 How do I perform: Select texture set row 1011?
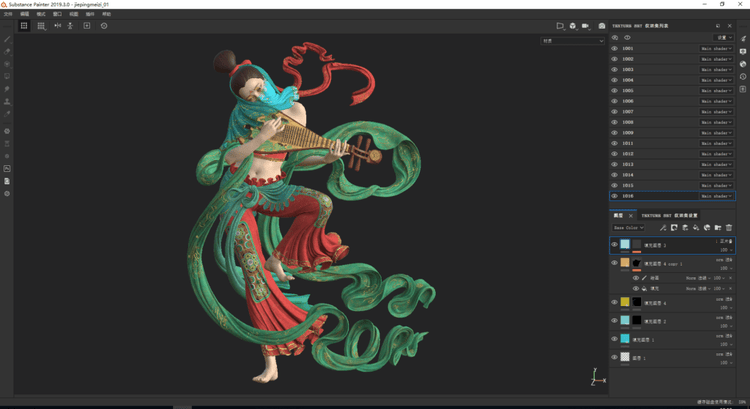point(672,143)
